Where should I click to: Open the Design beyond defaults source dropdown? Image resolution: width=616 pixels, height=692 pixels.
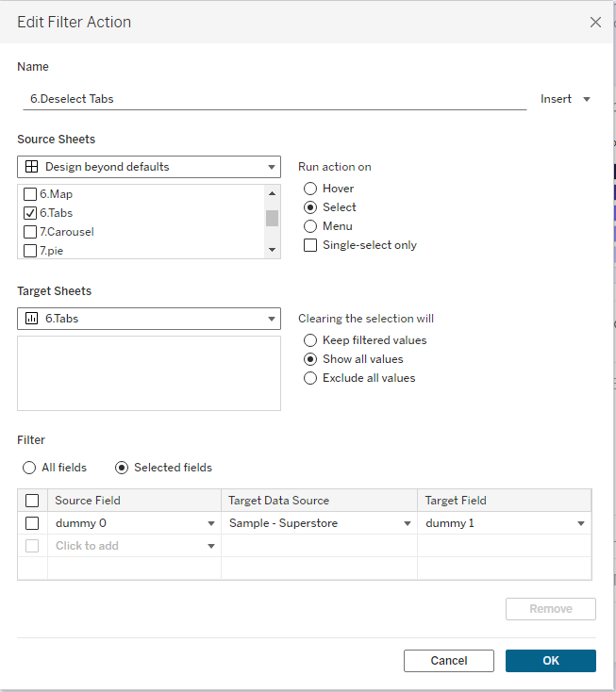(x=149, y=167)
